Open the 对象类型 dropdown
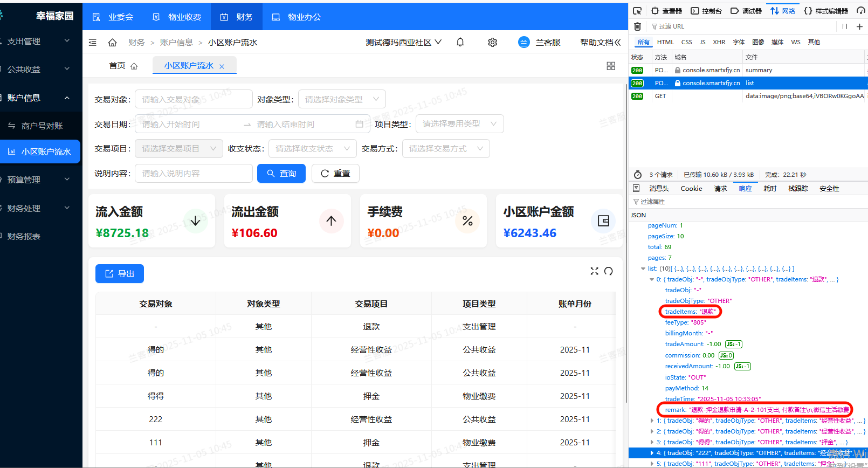The image size is (868, 468). pyautogui.click(x=342, y=99)
